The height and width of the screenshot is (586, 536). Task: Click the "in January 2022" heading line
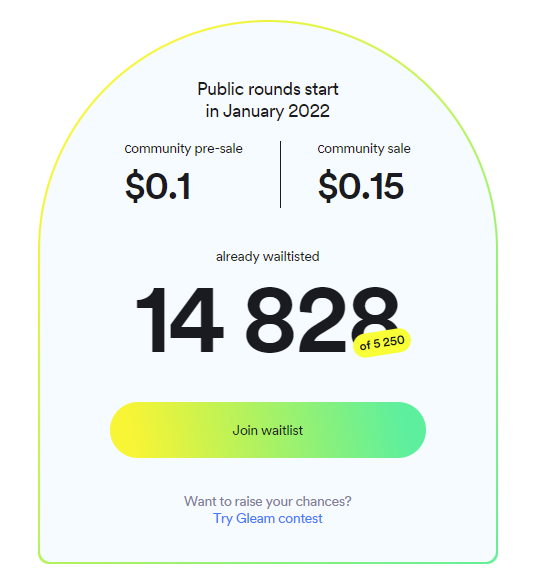pyautogui.click(x=268, y=111)
